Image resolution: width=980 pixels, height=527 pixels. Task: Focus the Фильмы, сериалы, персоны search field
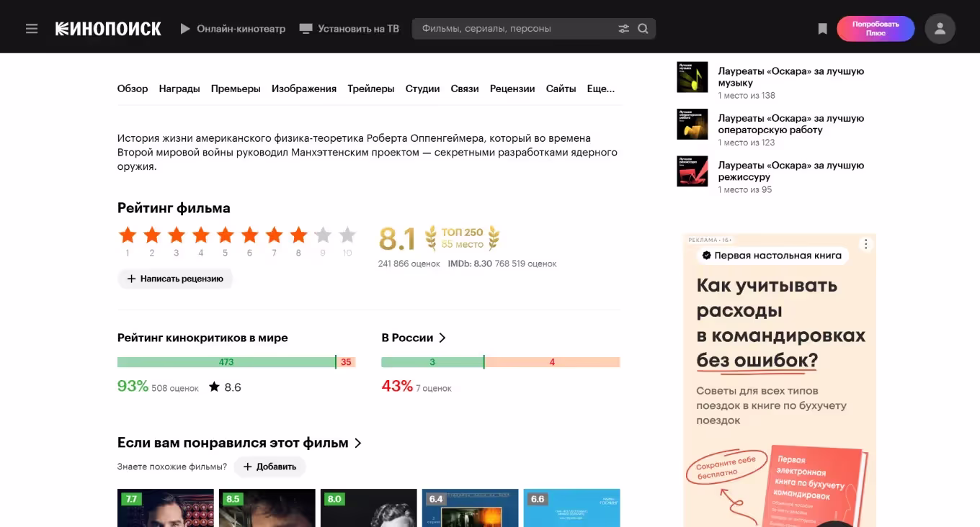(x=512, y=29)
